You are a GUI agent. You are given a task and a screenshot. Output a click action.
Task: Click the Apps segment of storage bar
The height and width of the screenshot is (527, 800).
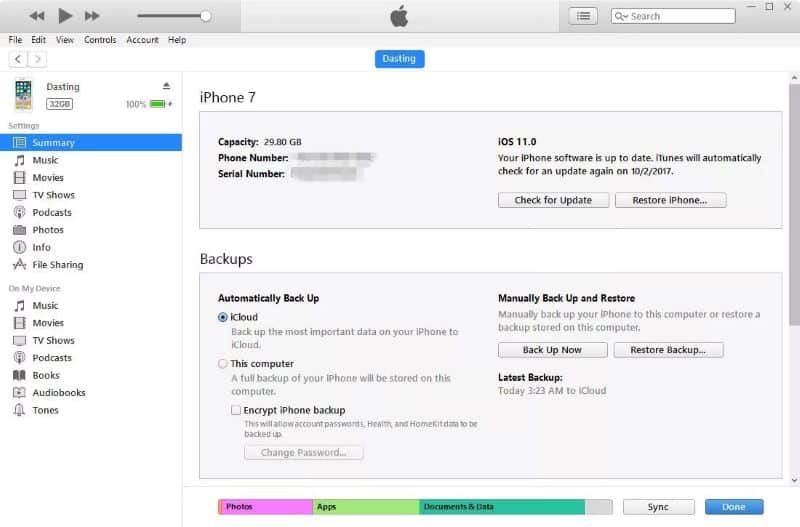[x=366, y=507]
